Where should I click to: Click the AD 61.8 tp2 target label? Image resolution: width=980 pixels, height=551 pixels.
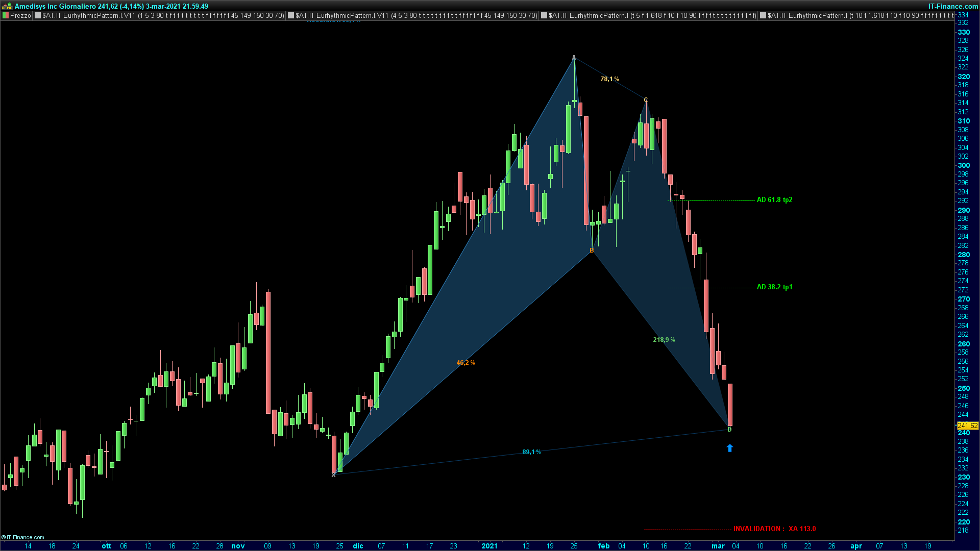click(774, 200)
